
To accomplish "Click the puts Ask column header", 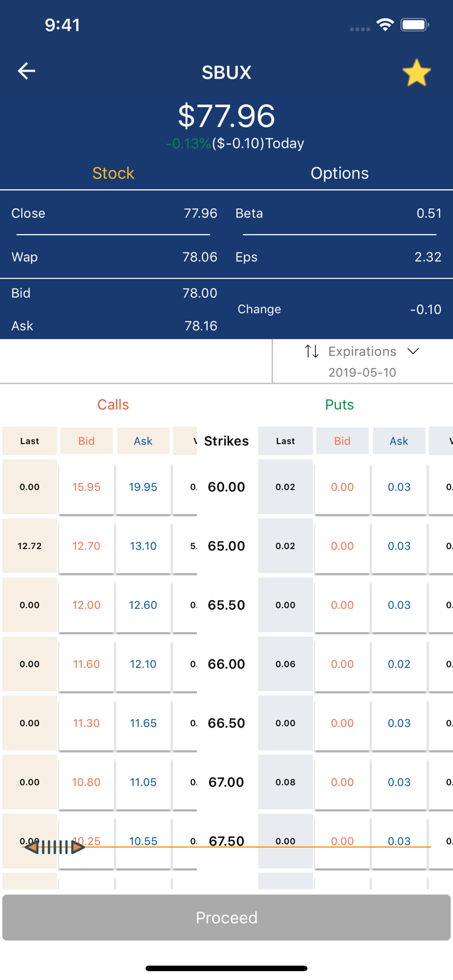I will 399,441.
